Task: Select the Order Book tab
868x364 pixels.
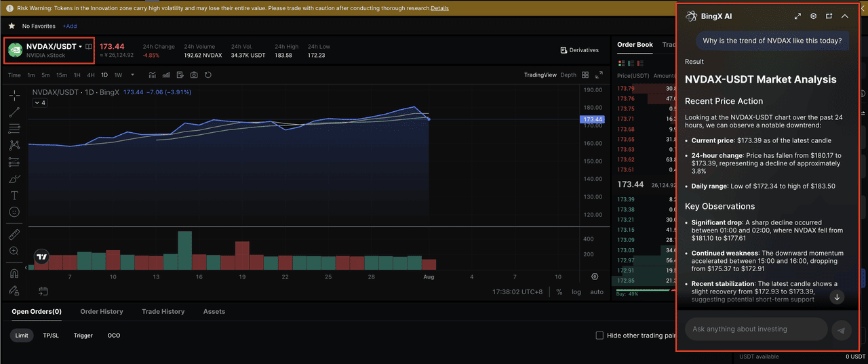Action: tap(635, 45)
